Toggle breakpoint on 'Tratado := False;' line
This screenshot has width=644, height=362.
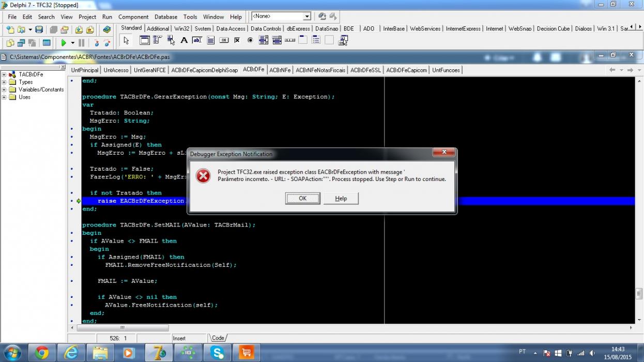coord(72,169)
